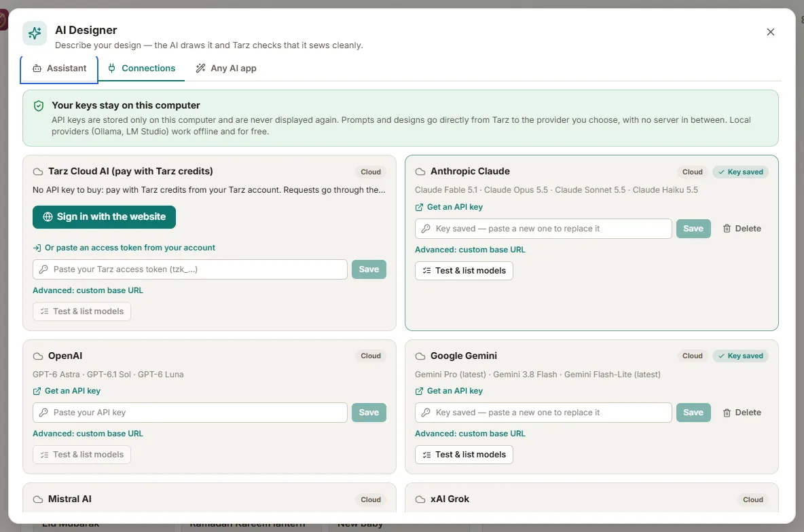Click the cloud icon beside OpenAI
This screenshot has width=804, height=532.
click(38, 356)
